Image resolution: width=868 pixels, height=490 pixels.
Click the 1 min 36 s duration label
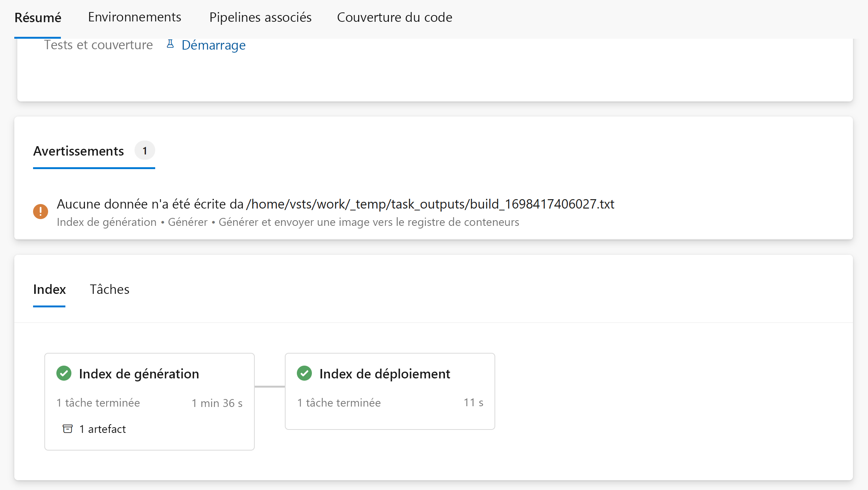coord(217,402)
